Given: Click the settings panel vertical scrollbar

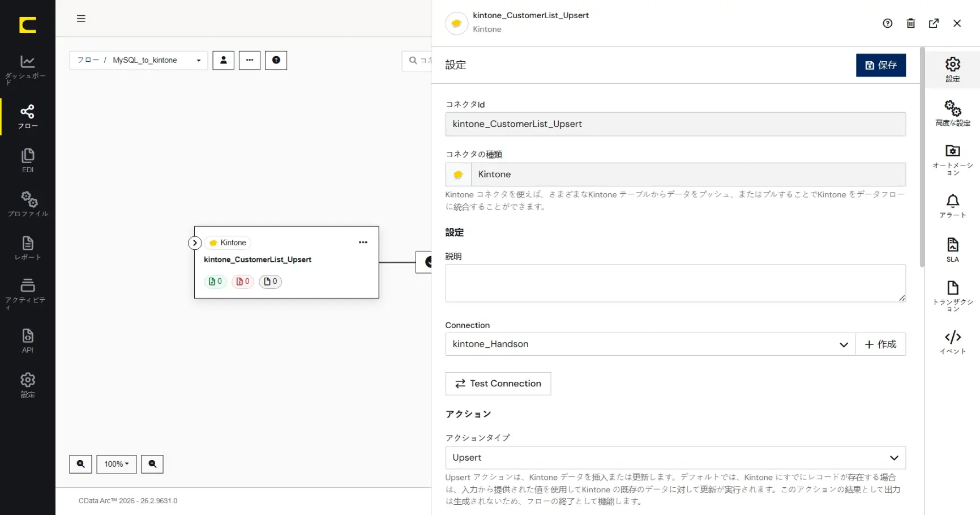Looking at the screenshot, I should [x=922, y=157].
